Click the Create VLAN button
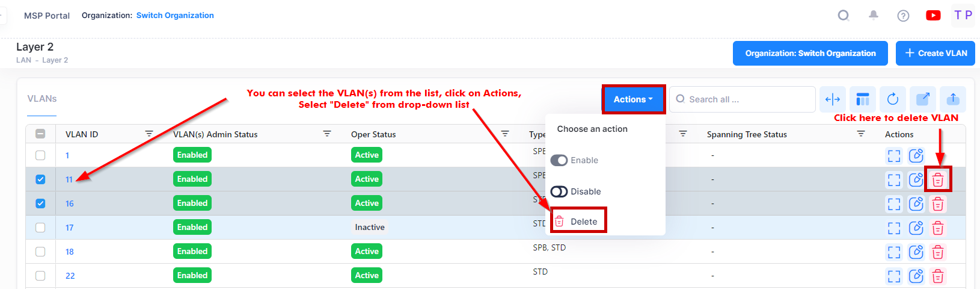This screenshot has width=980, height=289. coord(936,53)
